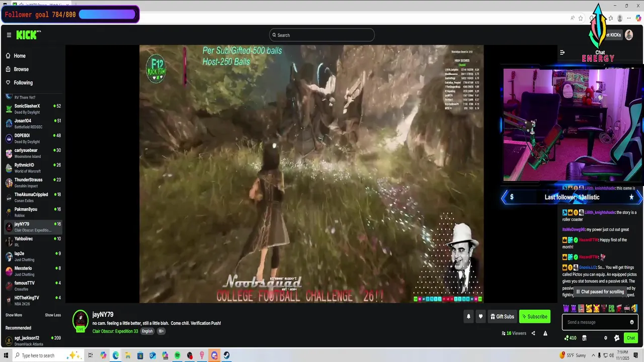Screen dimensions: 644x362
Task: Click the Clair Obscur: Expedition 33 category link
Action: [x=115, y=331]
